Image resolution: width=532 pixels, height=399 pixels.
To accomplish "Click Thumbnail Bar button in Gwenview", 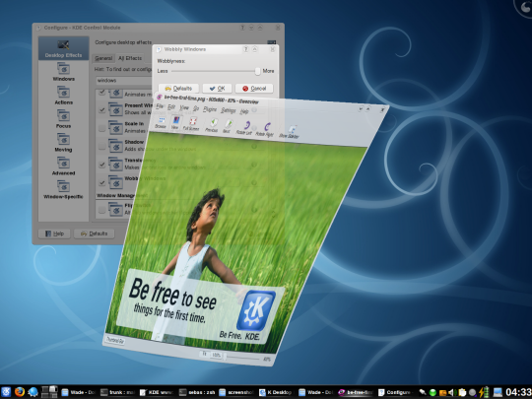I will point(115,340).
